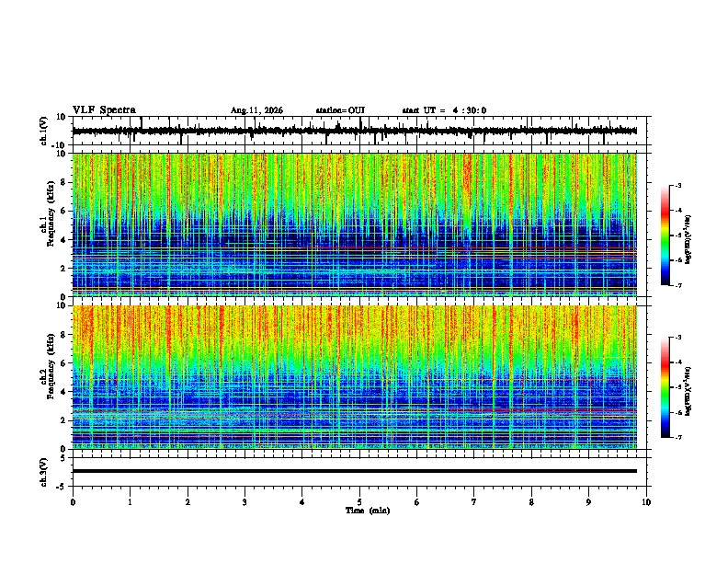Click the time axis tick label "3"
Image resolution: width=728 pixels, height=563 pixels.
[245, 502]
